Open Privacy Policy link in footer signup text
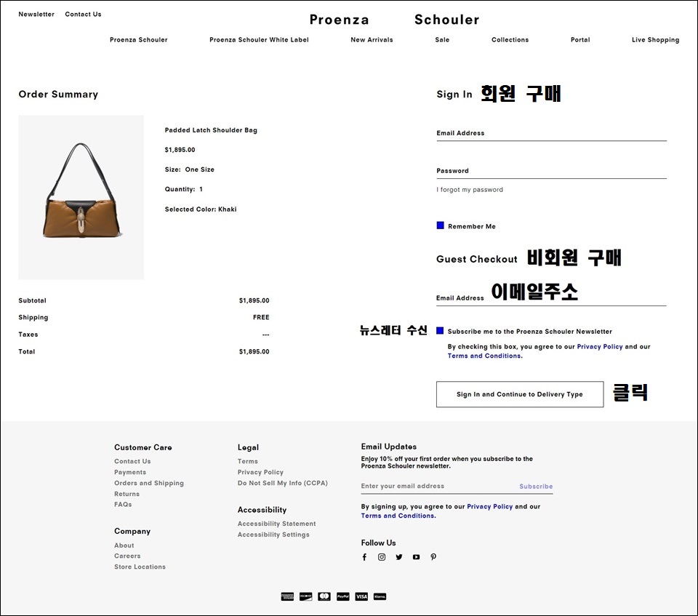Image resolution: width=698 pixels, height=616 pixels. pos(489,506)
